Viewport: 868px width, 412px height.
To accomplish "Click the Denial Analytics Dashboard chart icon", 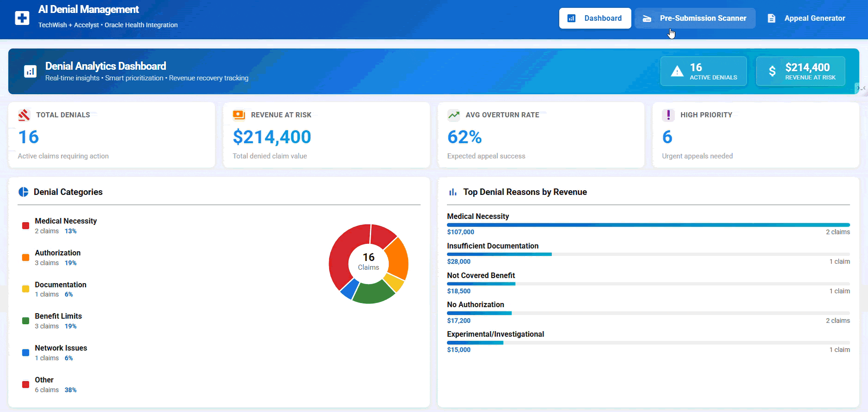I will pos(31,71).
